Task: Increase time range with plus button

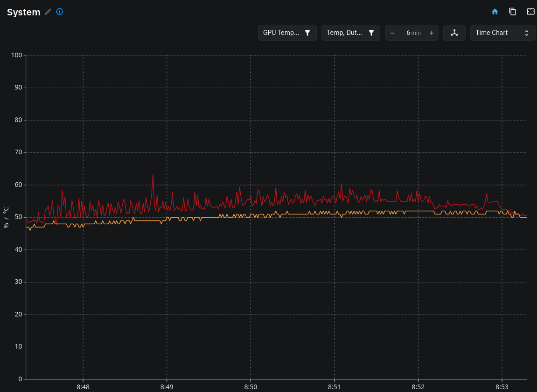Action: 432,33
